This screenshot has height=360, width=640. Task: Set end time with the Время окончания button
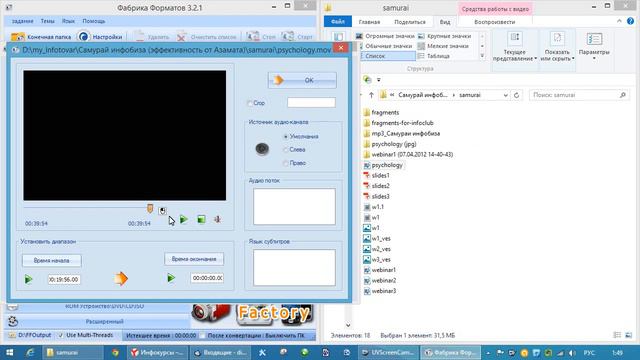[194, 259]
